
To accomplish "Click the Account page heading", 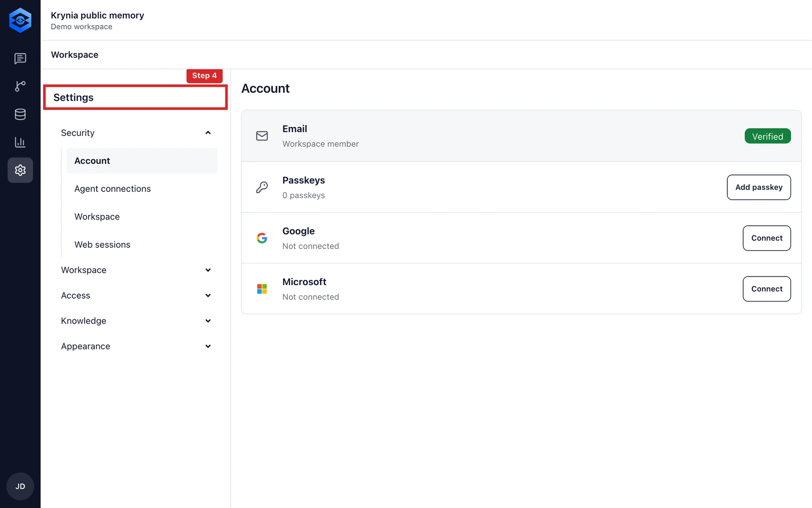I will [x=266, y=89].
